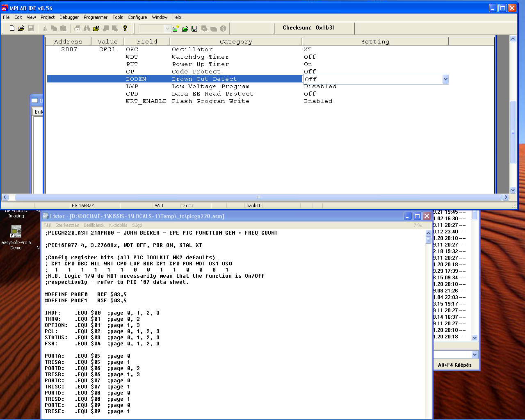The width and height of the screenshot is (525, 420).
Task: Click the green Open Project folder icon
Action: (x=185, y=29)
